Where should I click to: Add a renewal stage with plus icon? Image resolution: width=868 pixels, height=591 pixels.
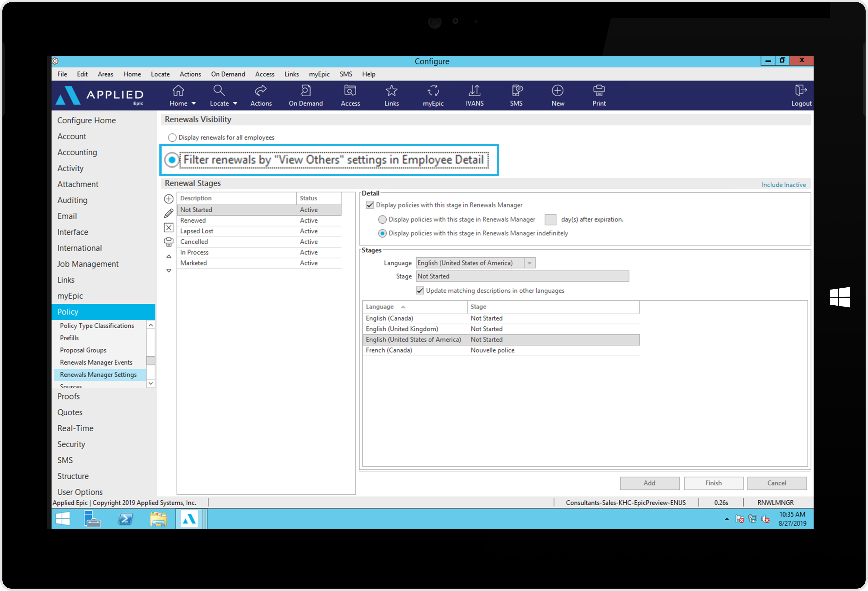coord(169,199)
